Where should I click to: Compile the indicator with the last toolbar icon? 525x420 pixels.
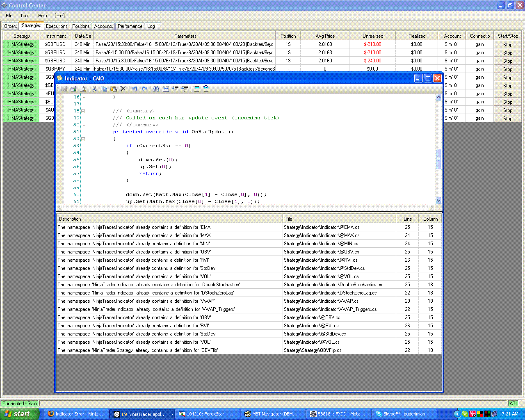[206, 89]
